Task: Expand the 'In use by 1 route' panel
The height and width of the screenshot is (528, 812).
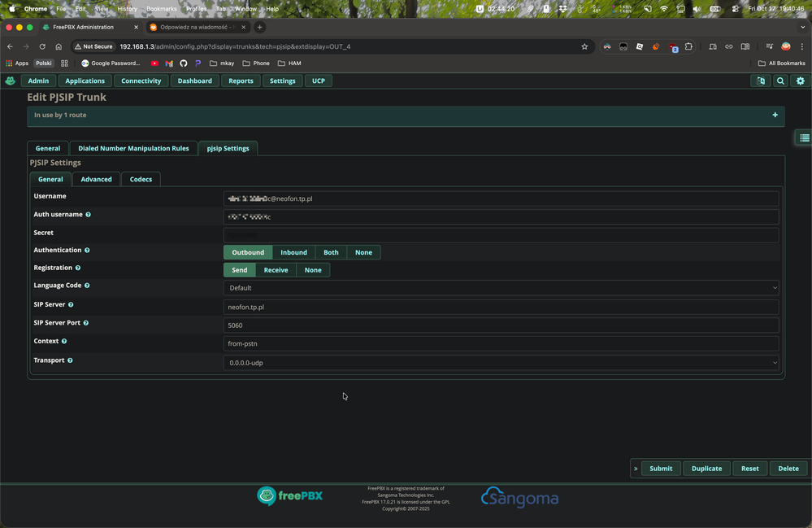Action: [775, 115]
